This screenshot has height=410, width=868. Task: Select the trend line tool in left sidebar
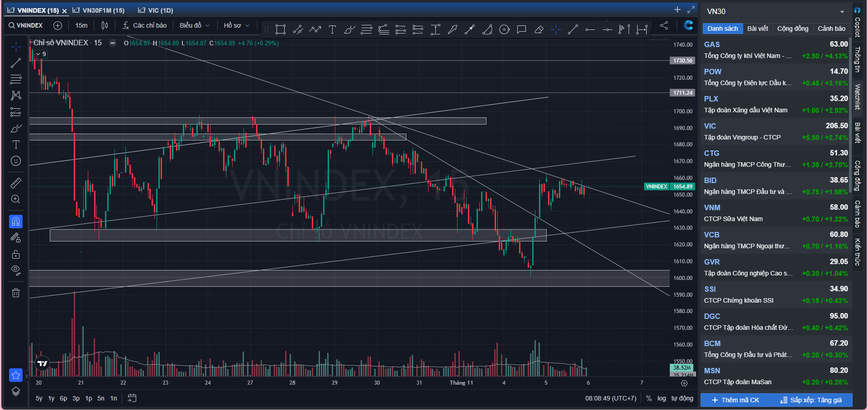point(16,63)
